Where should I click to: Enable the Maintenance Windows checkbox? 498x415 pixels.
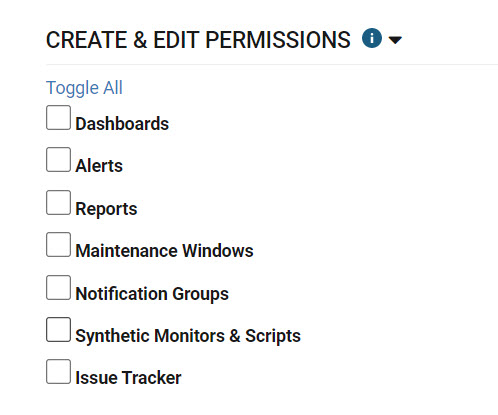click(x=58, y=245)
